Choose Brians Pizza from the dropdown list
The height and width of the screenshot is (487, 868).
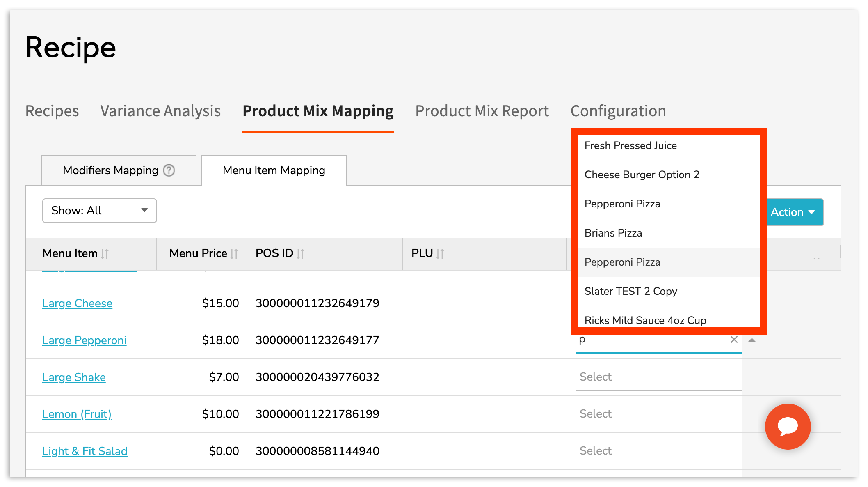coord(613,233)
